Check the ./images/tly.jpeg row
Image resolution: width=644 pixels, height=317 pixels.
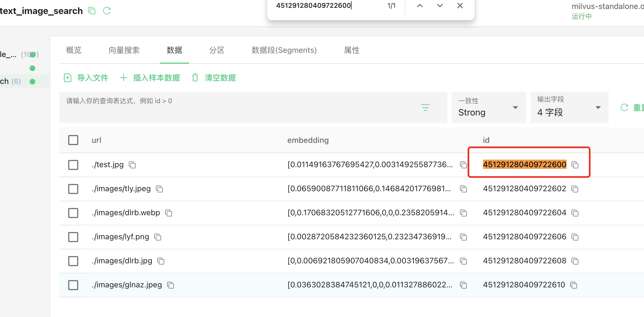(x=73, y=189)
